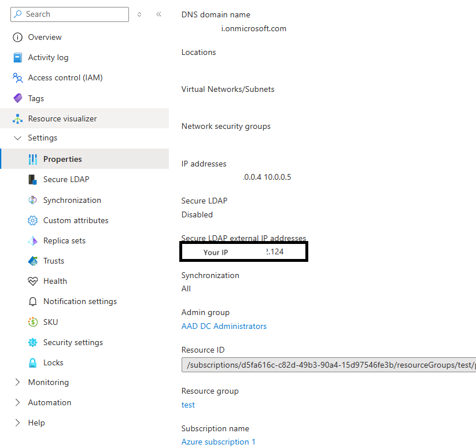Select the Secure LDAP server icon

click(x=33, y=179)
